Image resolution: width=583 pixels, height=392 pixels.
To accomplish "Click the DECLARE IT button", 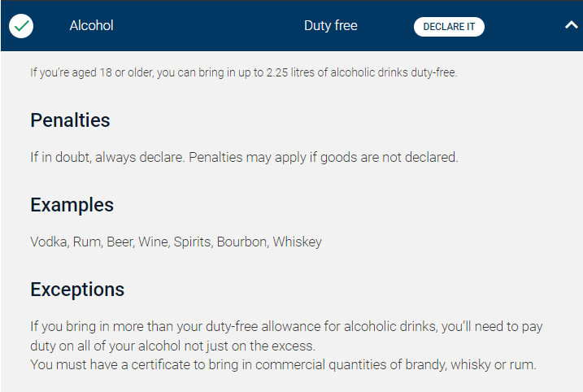I will [449, 27].
